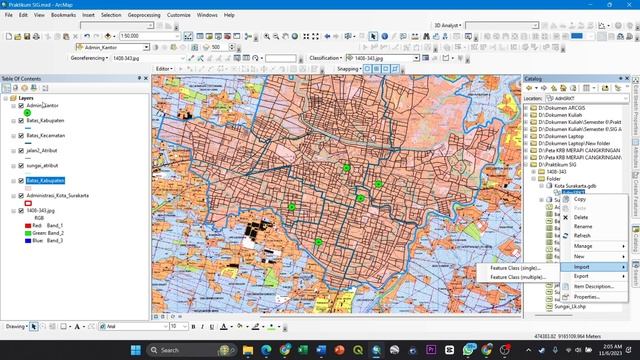This screenshot has width=640, height=360.
Task: Open the Geoprocessing menu
Action: coord(144,15)
